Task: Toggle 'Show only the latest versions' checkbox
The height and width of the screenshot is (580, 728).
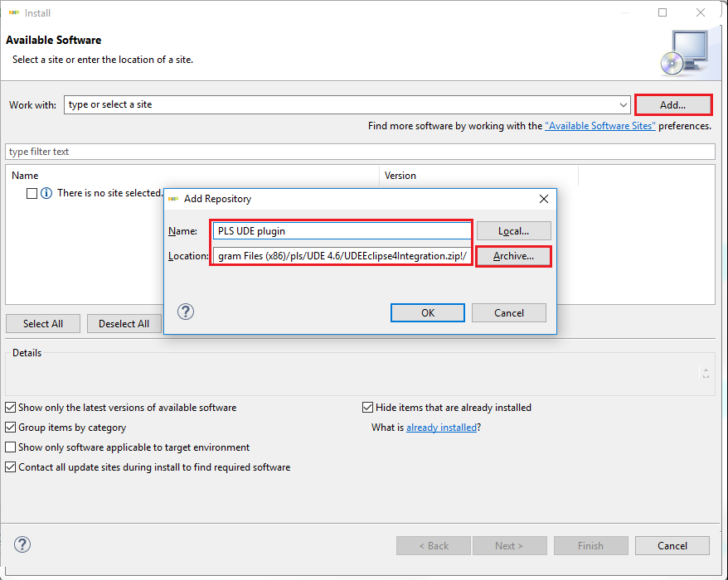Action: 10,408
